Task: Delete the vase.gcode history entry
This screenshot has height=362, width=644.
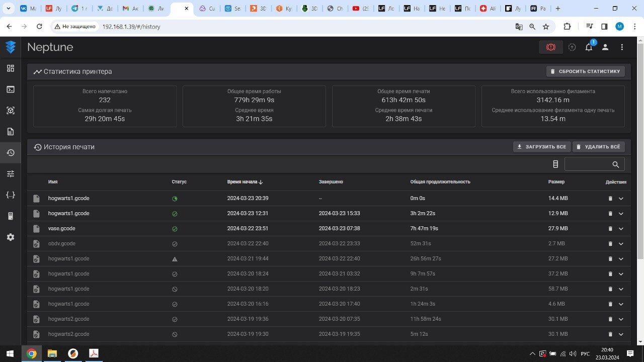Action: [610, 229]
